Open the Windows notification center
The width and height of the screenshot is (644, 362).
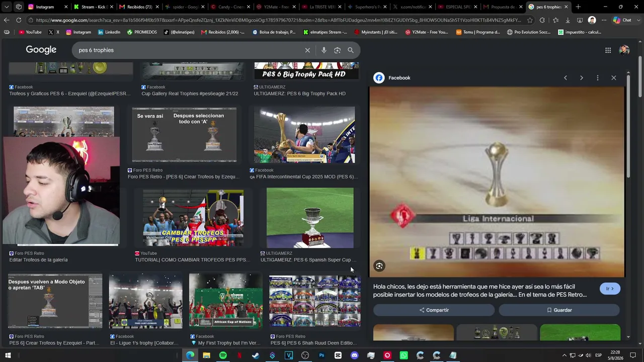pos(633,355)
